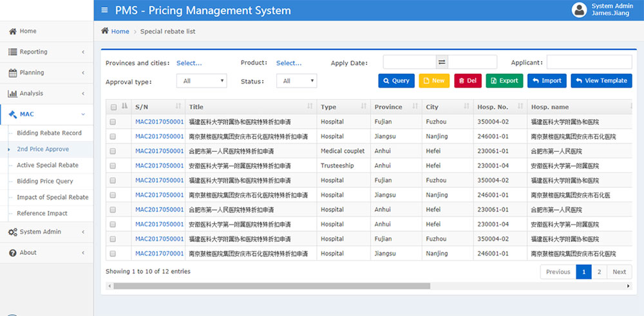Open the Approval type dropdown

pos(202,81)
